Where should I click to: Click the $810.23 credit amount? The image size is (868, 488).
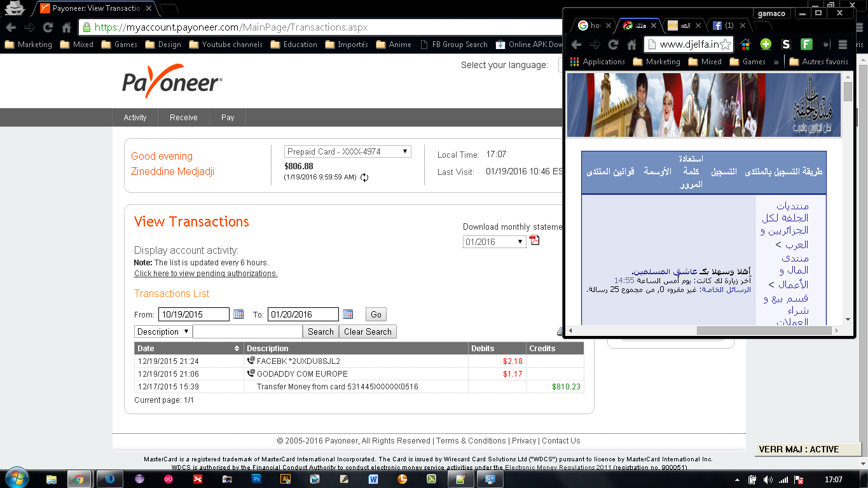tap(566, 386)
